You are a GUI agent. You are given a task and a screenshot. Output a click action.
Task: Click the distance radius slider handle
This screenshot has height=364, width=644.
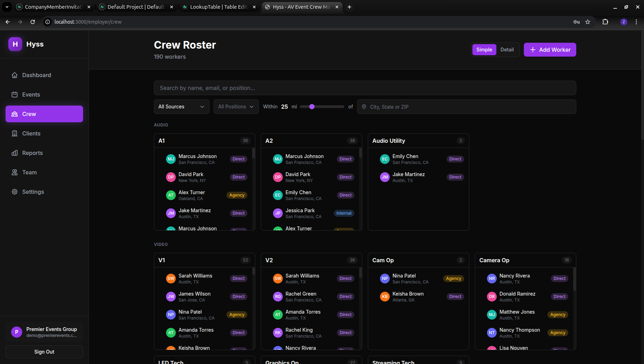tap(312, 107)
